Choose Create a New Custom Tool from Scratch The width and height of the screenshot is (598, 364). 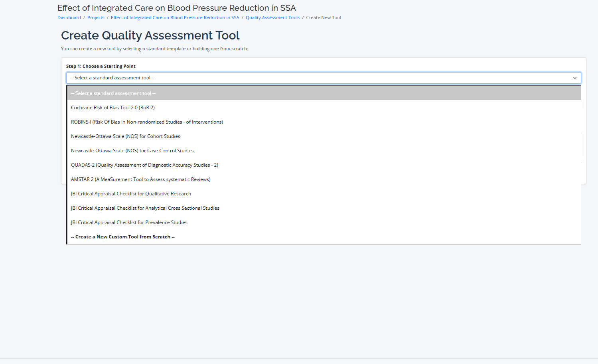pyautogui.click(x=123, y=237)
